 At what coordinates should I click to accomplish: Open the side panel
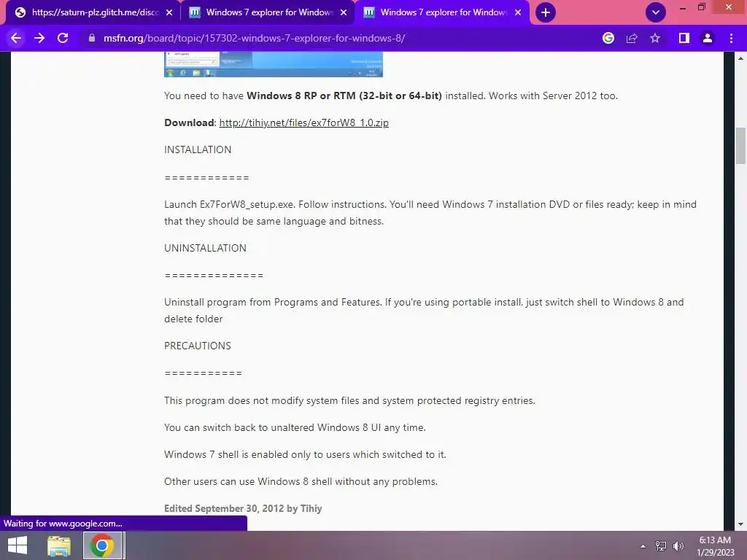[684, 38]
